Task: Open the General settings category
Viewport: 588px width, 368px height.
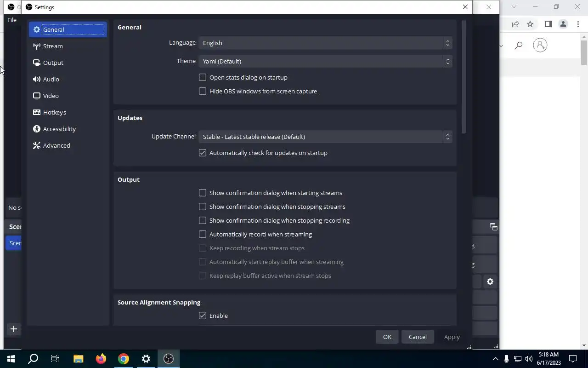Action: coord(68,29)
